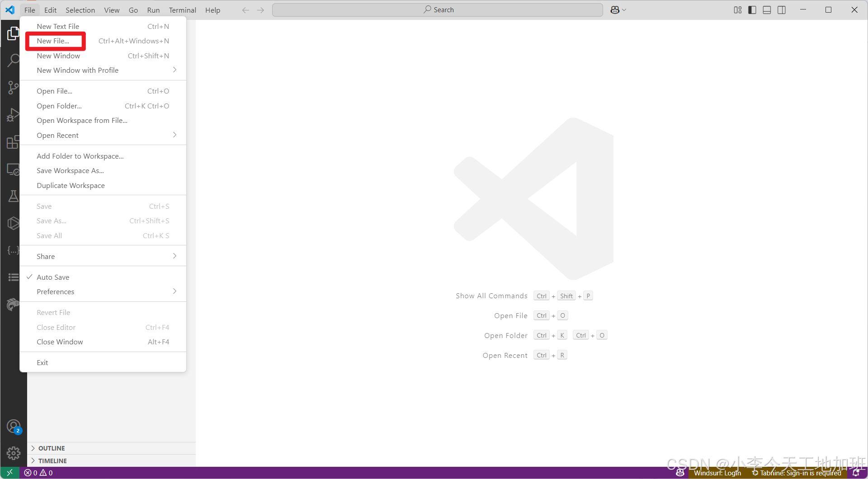Go back using the left arrow
Screen dimensions: 868x479
[245, 10]
